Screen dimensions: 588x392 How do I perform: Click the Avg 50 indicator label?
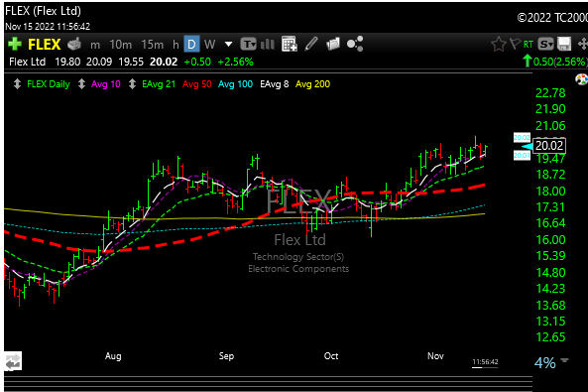197,84
